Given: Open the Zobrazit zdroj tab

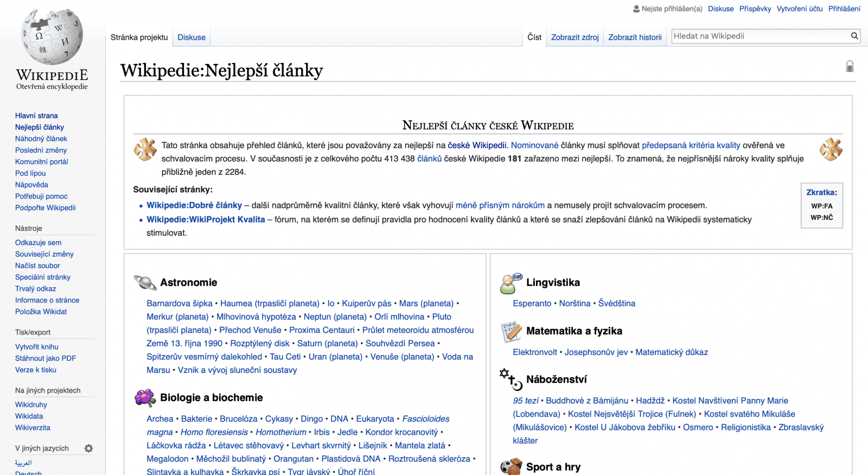Looking at the screenshot, I should [575, 37].
